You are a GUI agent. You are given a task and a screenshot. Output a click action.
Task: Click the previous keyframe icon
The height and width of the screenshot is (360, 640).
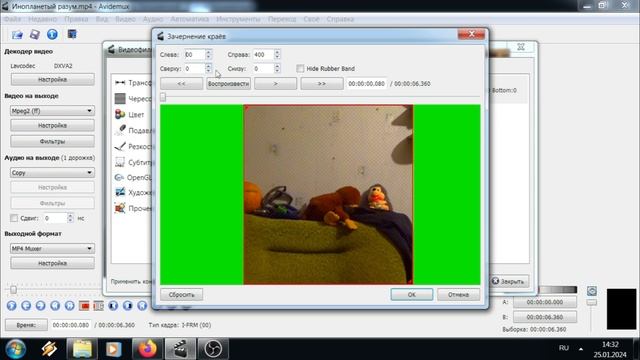click(x=55, y=305)
